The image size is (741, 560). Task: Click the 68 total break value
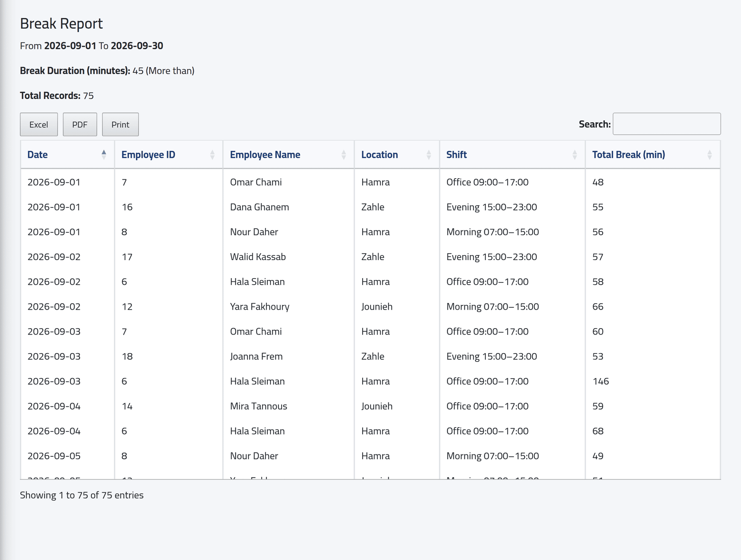point(598,431)
